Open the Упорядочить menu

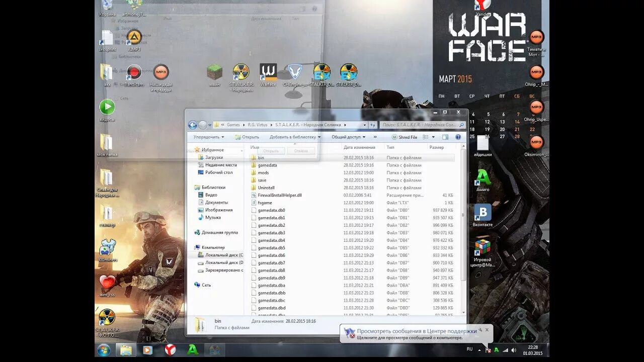coord(209,137)
